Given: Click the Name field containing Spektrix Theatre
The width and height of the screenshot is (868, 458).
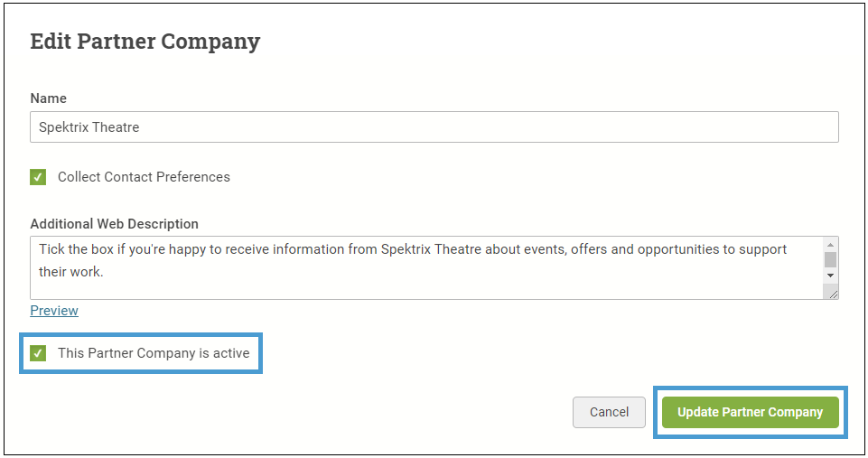Looking at the screenshot, I should pyautogui.click(x=434, y=126).
